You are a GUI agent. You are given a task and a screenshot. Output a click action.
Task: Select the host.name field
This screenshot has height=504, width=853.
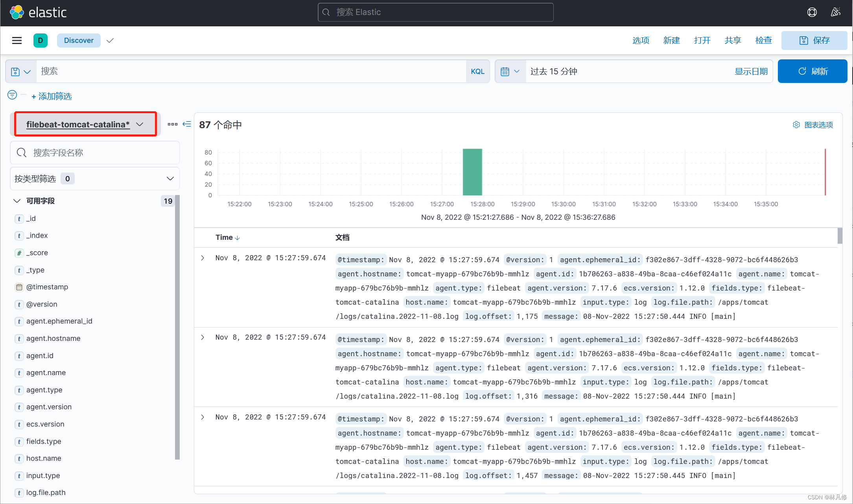tap(44, 458)
